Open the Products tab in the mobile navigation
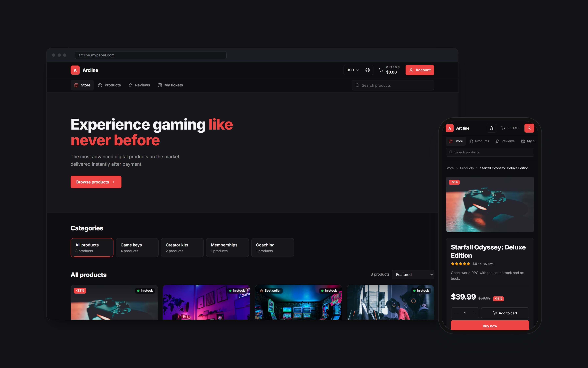Screen dimensions: 588x368 coord(479,141)
